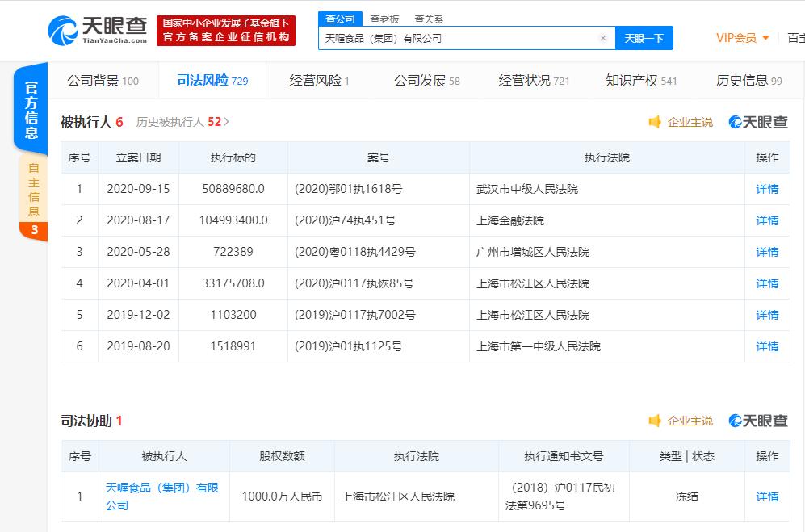
Task: Click the date 2019-08-20
Action: [138, 346]
